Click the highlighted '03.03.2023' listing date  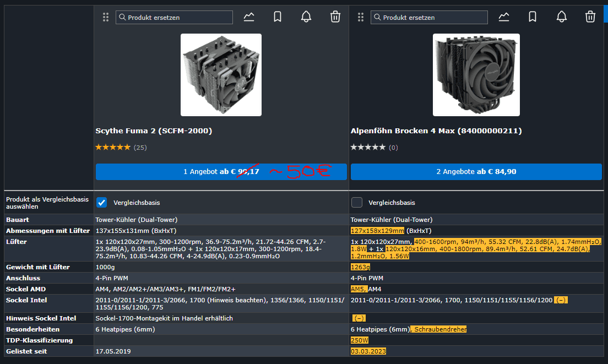[368, 351]
